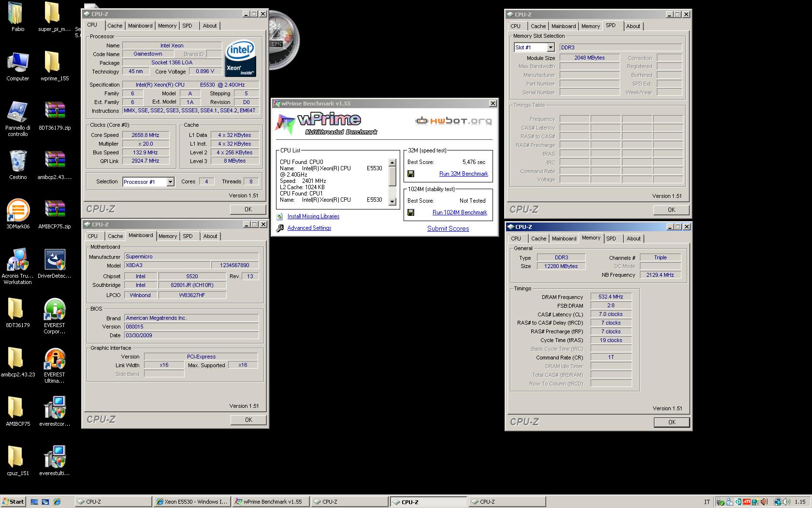The height and width of the screenshot is (508, 812).
Task: Click the Internet Explorer quick launch icon
Action: pos(57,502)
